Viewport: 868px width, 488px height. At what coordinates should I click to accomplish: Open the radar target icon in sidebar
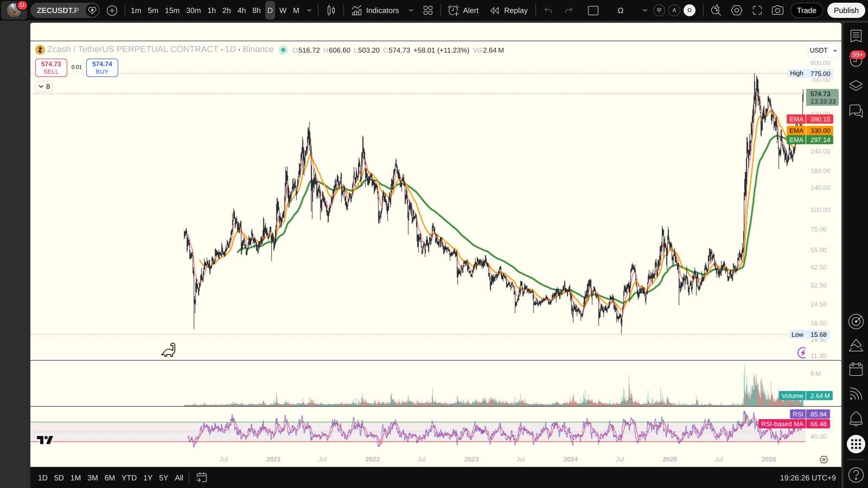856,322
